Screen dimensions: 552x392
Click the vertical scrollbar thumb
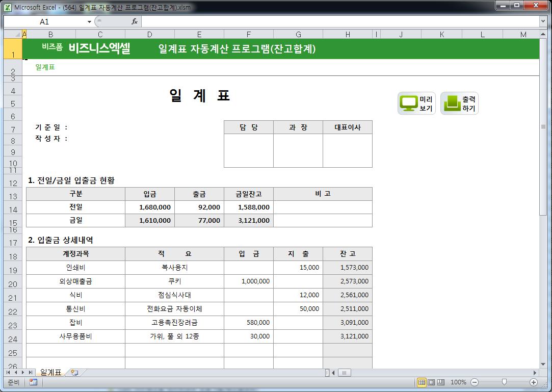[543, 127]
